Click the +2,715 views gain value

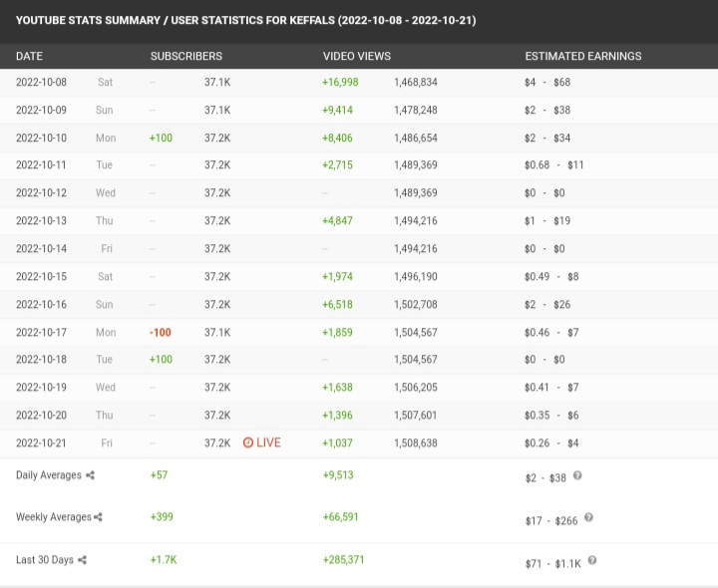click(x=337, y=165)
